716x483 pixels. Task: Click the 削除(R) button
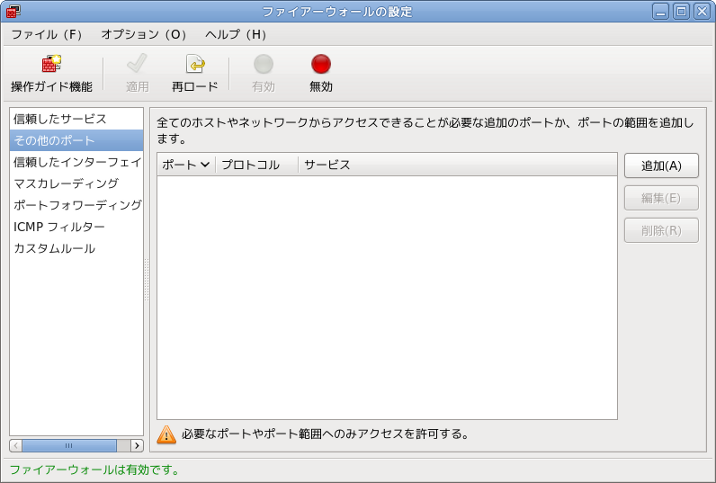(x=661, y=231)
